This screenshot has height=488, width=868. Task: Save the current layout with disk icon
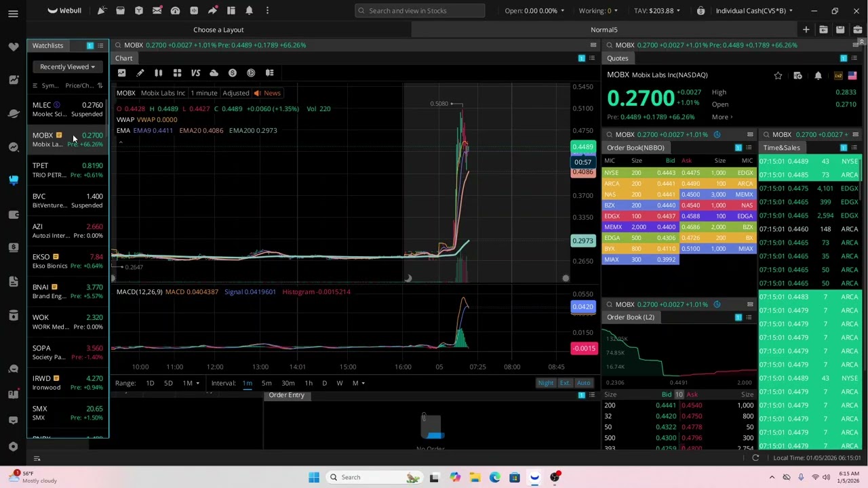tap(840, 30)
